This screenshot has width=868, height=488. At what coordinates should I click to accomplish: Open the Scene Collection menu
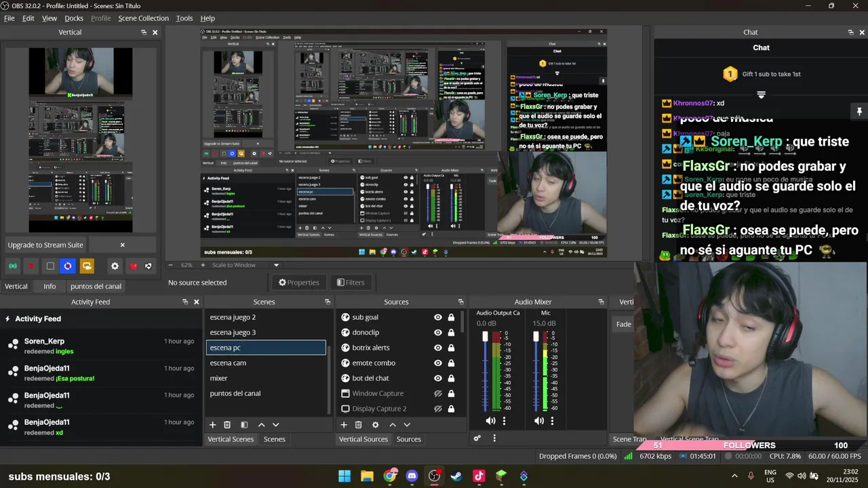(143, 18)
